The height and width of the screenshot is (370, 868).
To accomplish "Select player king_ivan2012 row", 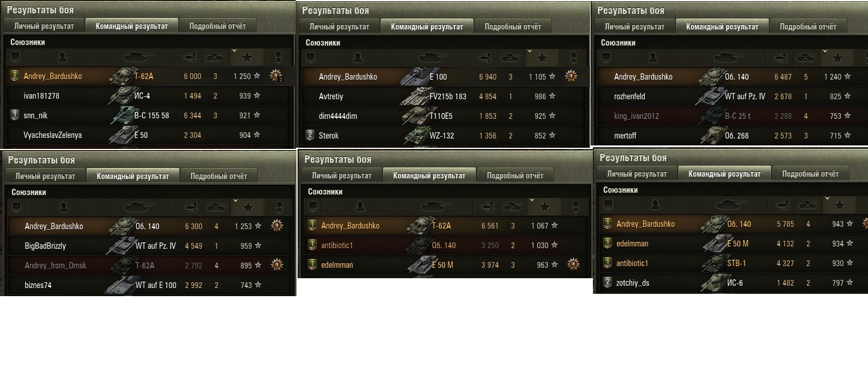I will pyautogui.click(x=730, y=116).
